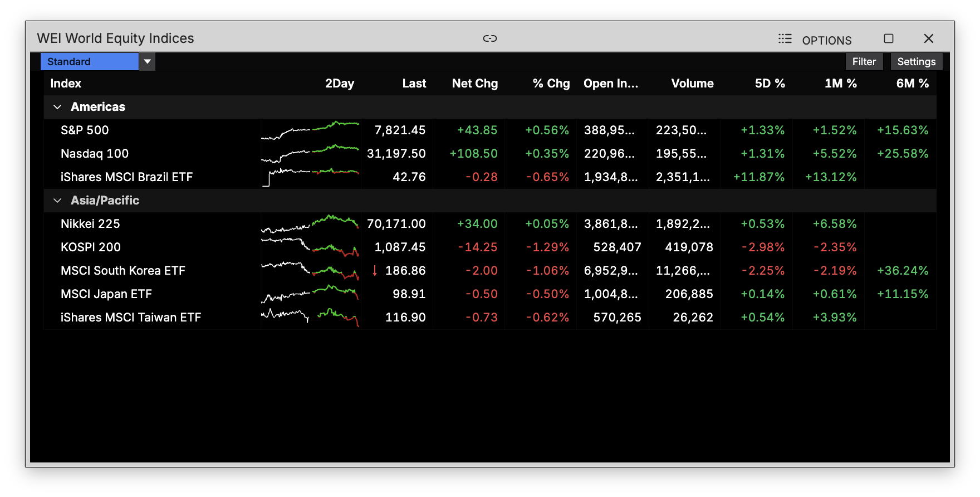The width and height of the screenshot is (980, 497).
Task: Select the iShares MSCI Taiwan ETF row
Action: click(x=490, y=318)
